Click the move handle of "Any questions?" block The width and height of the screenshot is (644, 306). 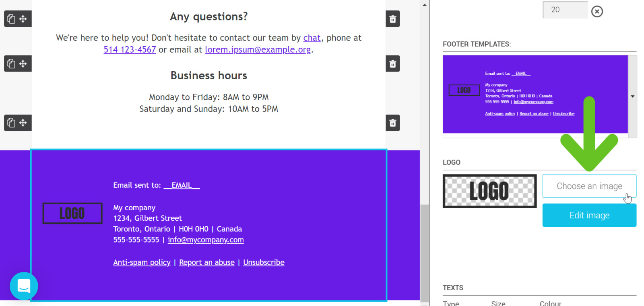(23, 19)
